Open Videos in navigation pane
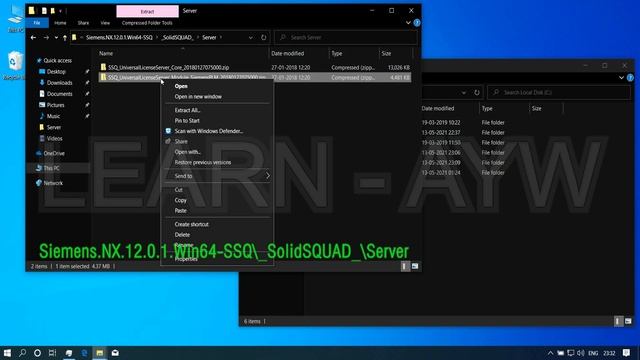Image resolution: width=640 pixels, height=360 pixels. (54, 138)
